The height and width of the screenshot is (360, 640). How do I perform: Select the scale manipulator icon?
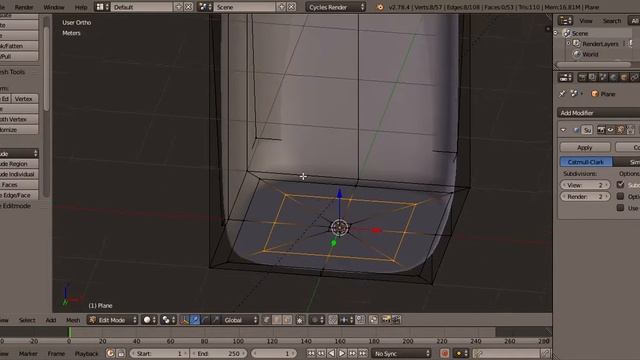click(x=216, y=320)
